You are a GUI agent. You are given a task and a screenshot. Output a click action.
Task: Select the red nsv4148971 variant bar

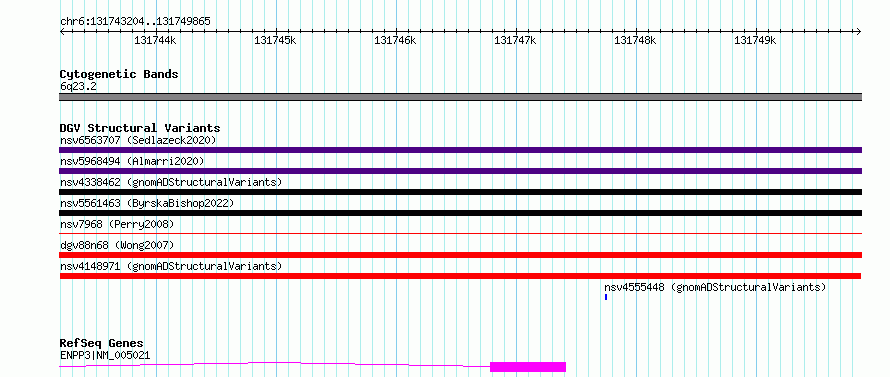coord(460,276)
